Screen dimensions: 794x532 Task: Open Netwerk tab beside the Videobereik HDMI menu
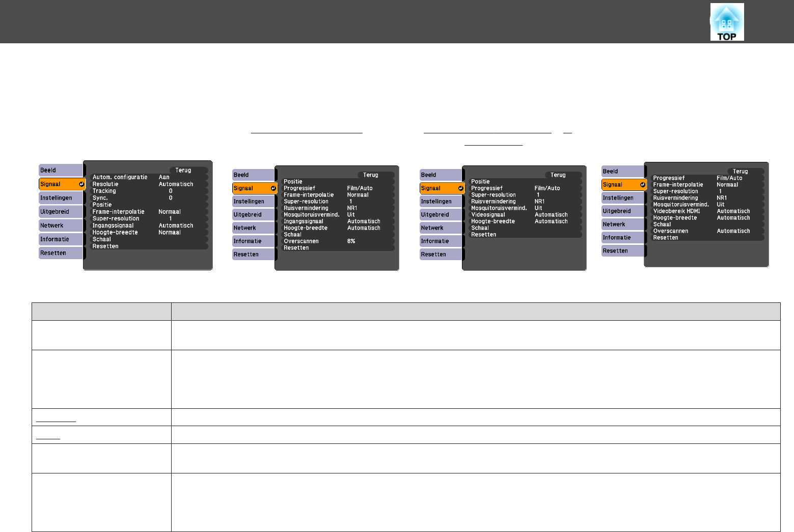(x=623, y=224)
